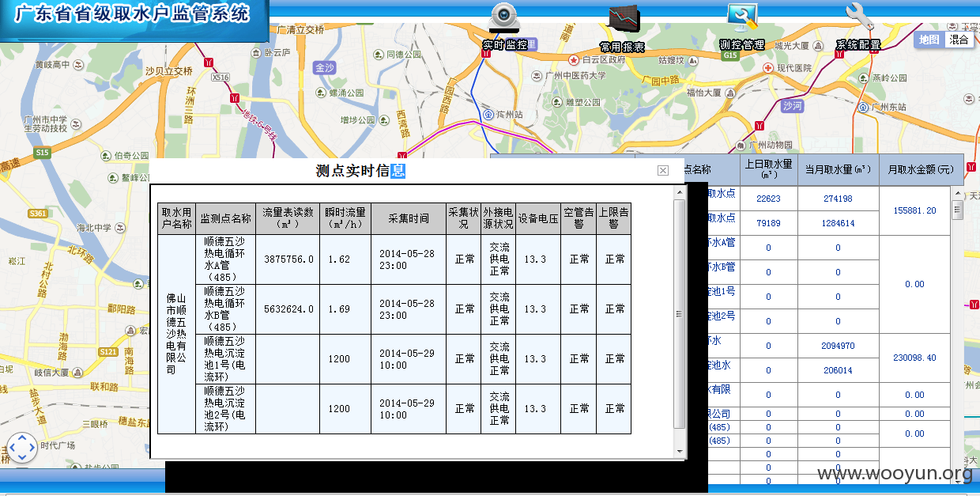Screen dimensions: 980x496
Task: Click right table scrollbar up arrow
Action: 957,195
